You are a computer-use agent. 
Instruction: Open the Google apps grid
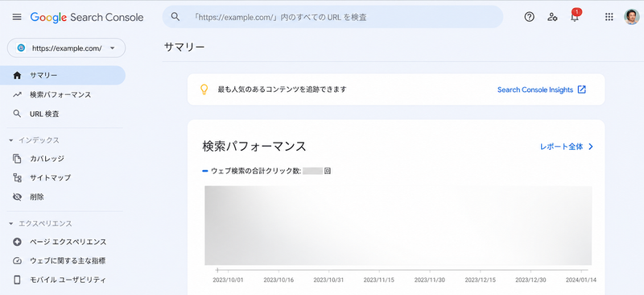coord(609,17)
